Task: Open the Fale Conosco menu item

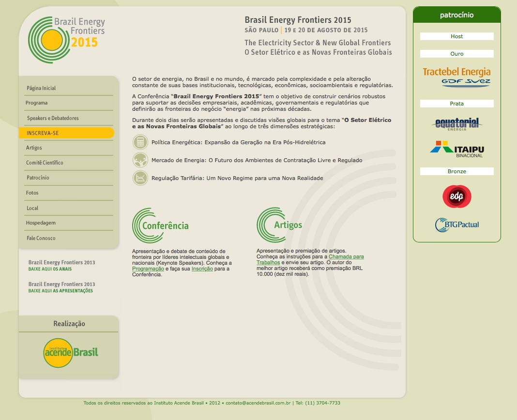Action: [41, 238]
